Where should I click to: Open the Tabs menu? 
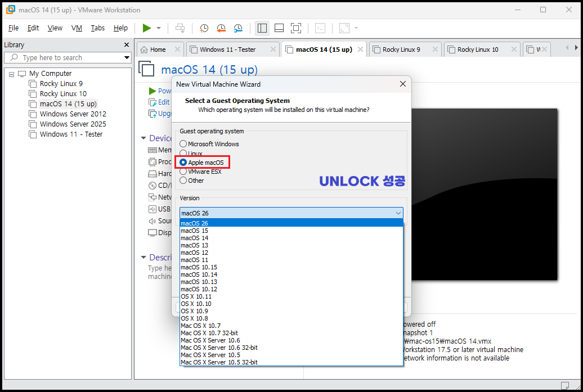(98, 28)
